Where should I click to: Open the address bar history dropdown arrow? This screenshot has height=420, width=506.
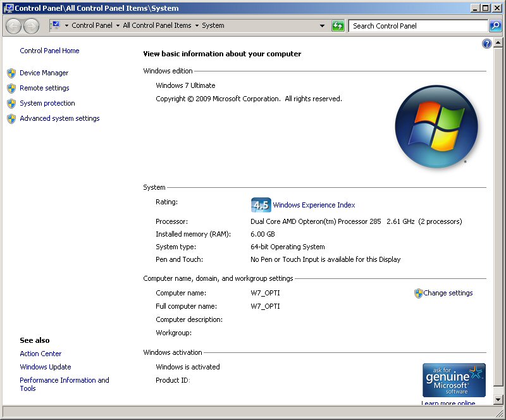[x=322, y=26]
